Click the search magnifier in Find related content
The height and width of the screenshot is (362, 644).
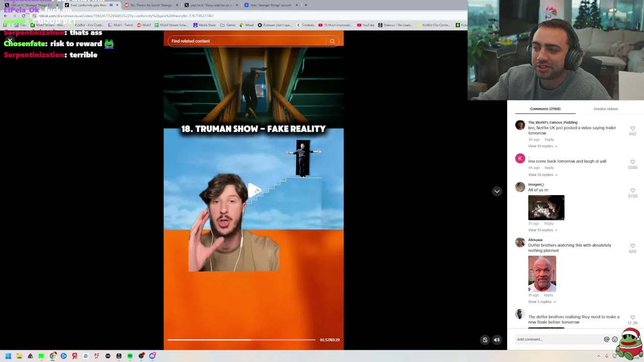(332, 41)
